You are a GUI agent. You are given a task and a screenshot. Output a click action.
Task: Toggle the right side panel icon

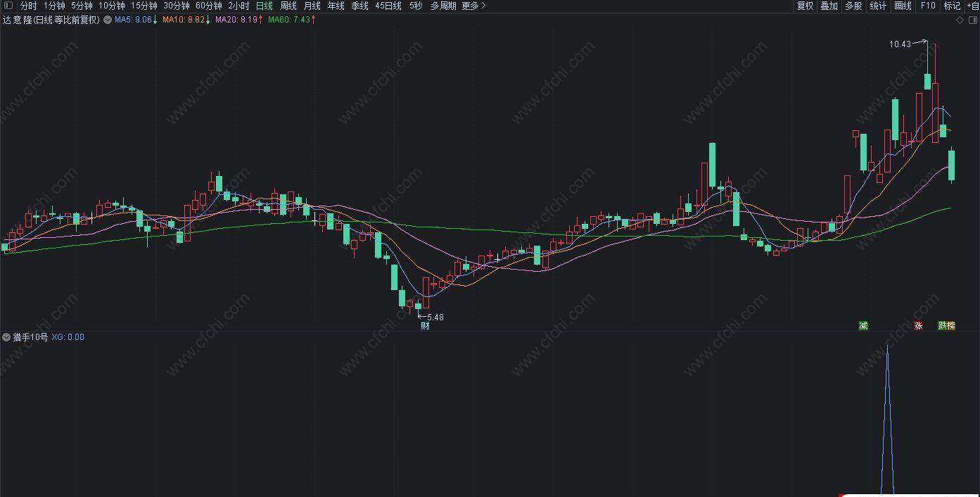coord(972,20)
